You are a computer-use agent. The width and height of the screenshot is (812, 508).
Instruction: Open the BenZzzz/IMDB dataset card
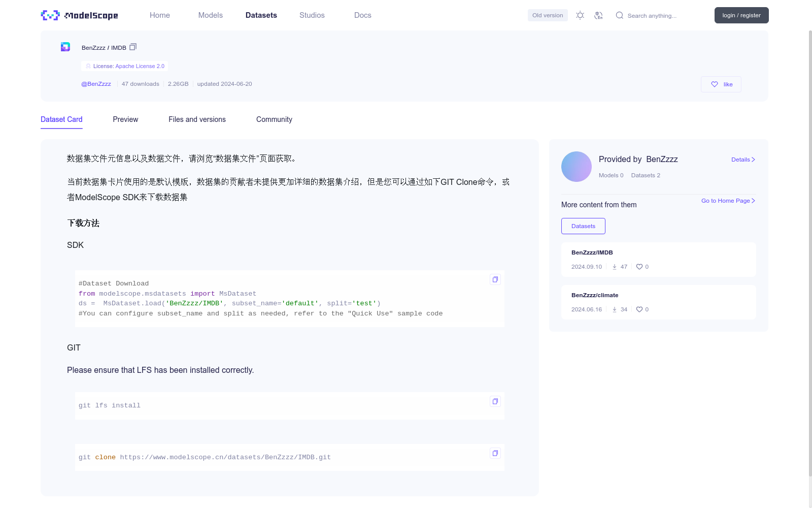[659, 260]
